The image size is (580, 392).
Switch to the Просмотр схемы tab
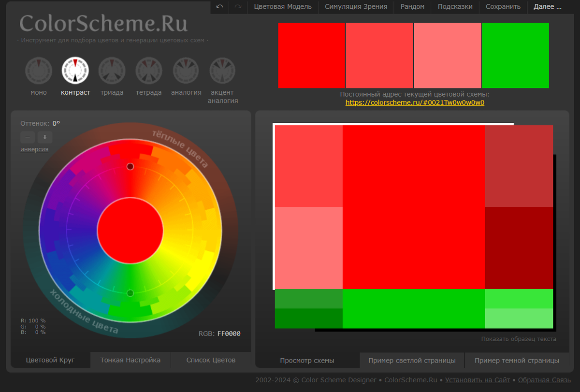[307, 361]
